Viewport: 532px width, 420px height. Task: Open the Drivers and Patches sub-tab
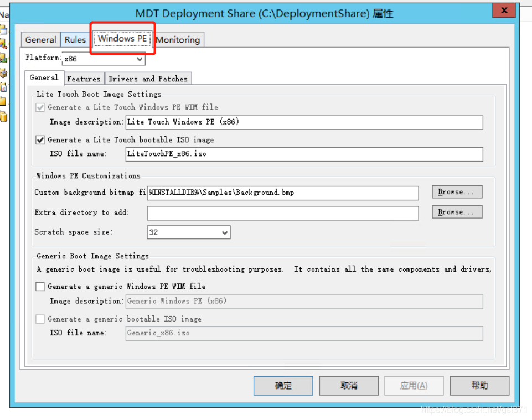[148, 79]
